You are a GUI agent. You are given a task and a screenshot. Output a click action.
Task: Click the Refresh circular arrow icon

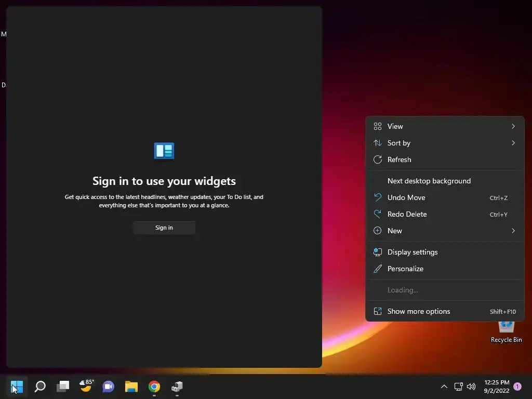378,160
